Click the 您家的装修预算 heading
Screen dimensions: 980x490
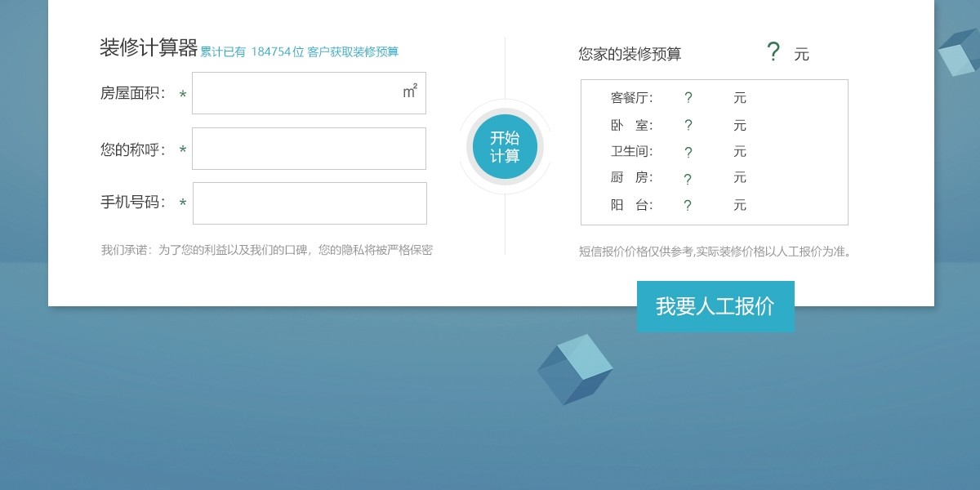[x=630, y=54]
